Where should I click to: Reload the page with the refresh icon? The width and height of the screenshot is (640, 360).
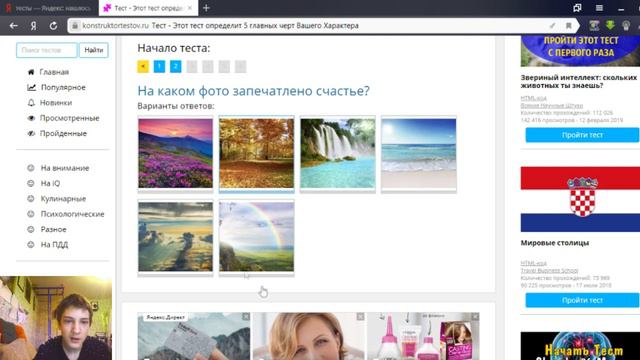(x=53, y=26)
